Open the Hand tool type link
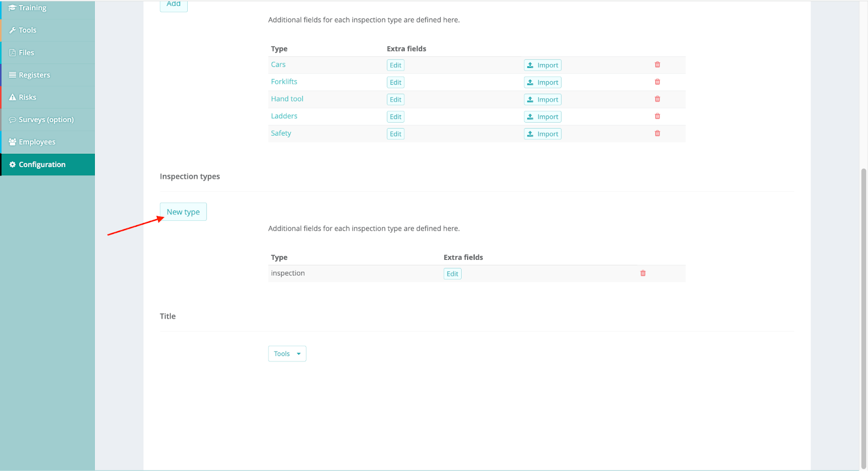This screenshot has width=868, height=471. pyautogui.click(x=287, y=99)
